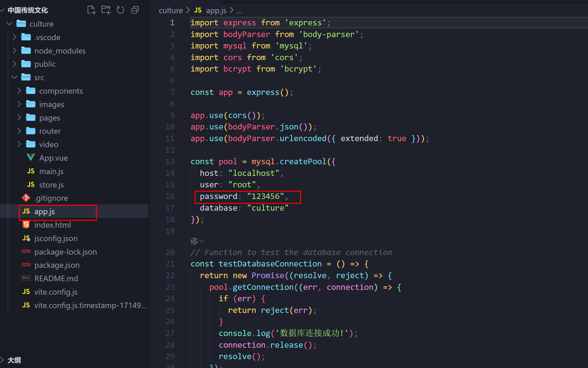Collapse the src folder

point(39,77)
